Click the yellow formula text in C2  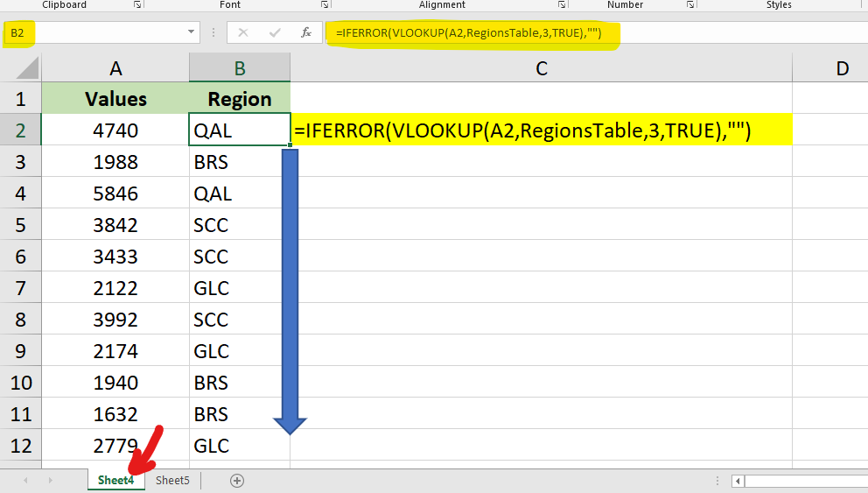pos(522,130)
